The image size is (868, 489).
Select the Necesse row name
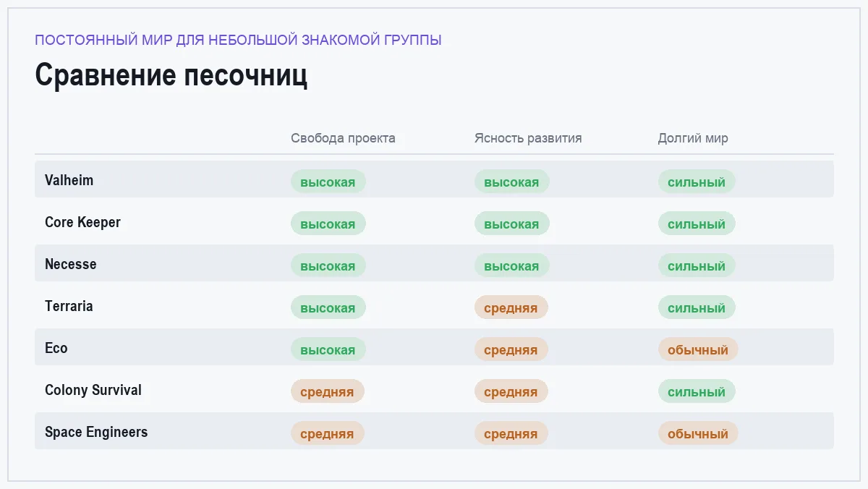coord(70,264)
